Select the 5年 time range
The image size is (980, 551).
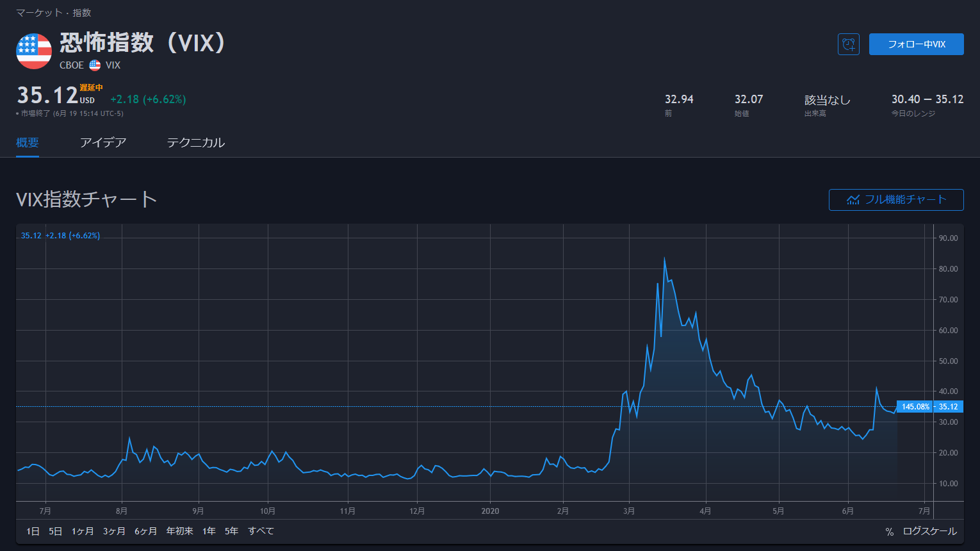point(231,531)
